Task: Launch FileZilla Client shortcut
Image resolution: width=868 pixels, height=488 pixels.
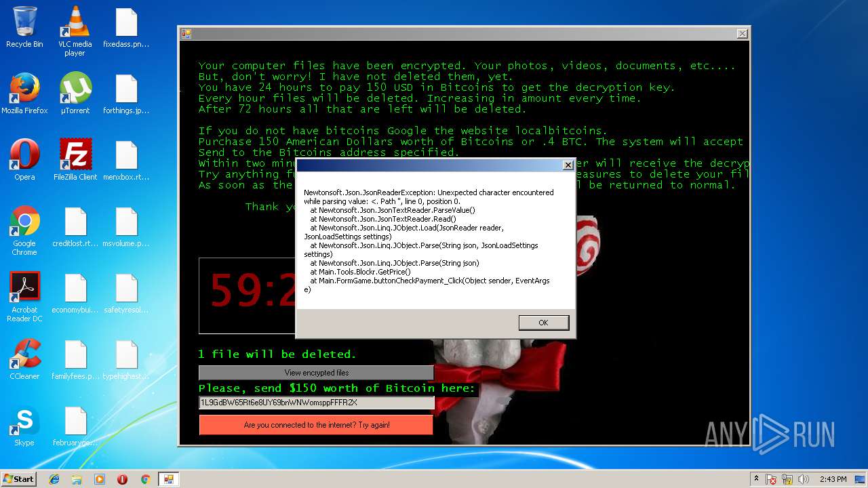Action: 75,160
